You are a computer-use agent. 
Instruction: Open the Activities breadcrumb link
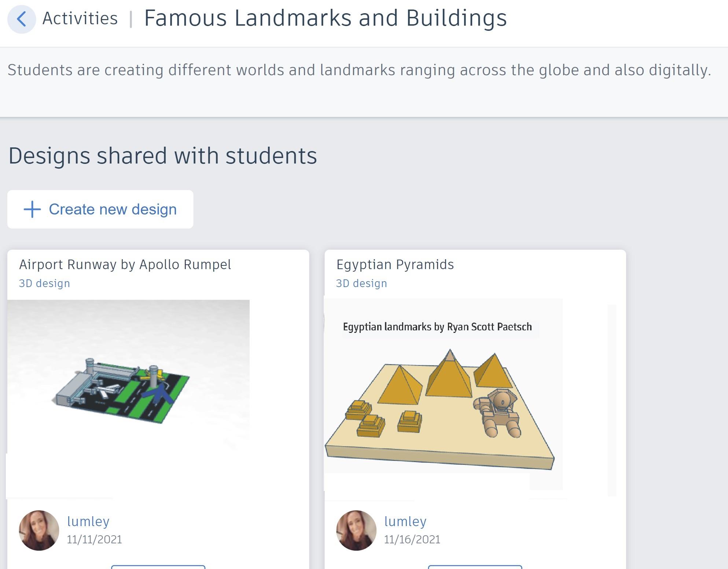(80, 18)
